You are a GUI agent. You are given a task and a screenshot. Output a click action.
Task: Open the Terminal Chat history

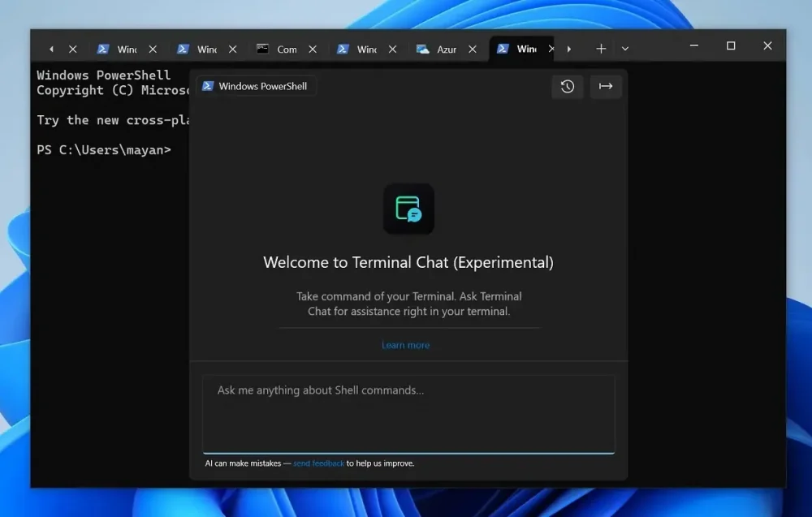point(567,86)
